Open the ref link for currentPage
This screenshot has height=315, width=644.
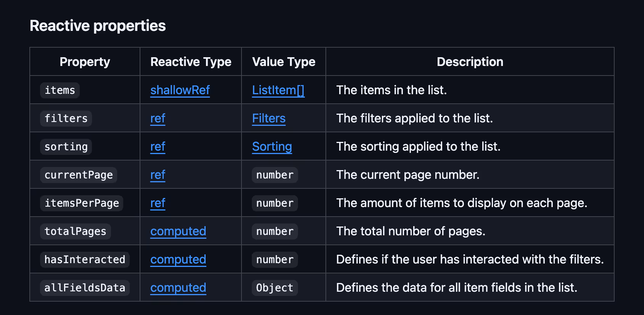[158, 175]
